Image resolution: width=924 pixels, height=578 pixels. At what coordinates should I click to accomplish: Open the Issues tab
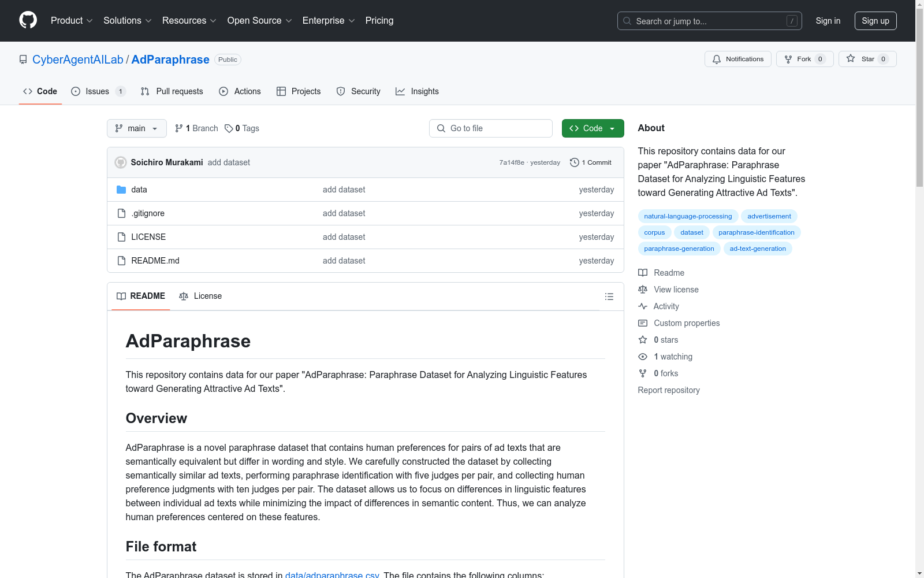98,91
